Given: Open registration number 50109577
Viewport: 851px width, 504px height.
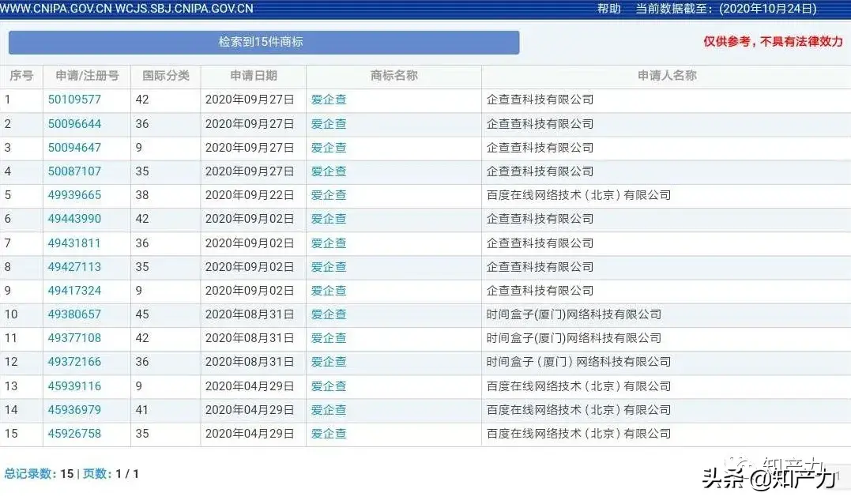Looking at the screenshot, I should [74, 100].
